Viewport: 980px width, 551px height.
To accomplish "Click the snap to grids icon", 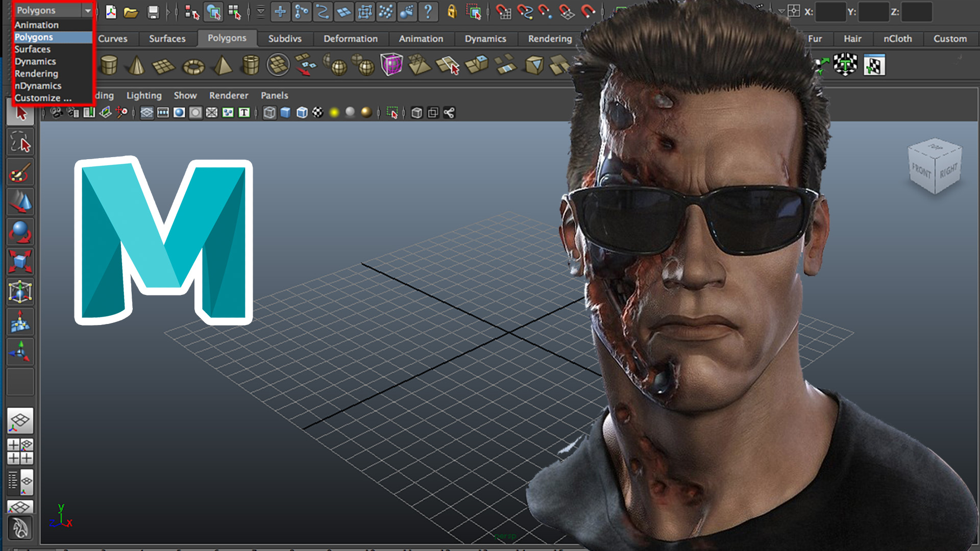I will pyautogui.click(x=503, y=12).
